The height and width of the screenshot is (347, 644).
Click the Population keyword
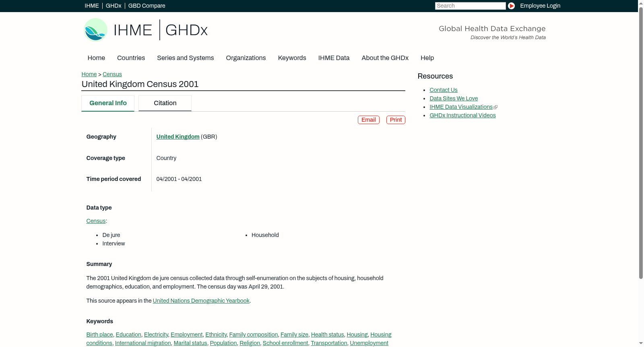(223, 343)
